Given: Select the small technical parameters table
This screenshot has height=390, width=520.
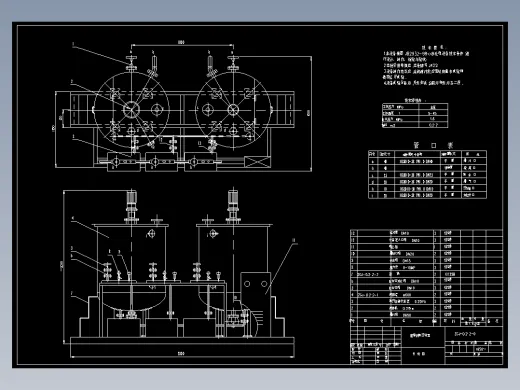Looking at the screenshot, I should click(x=415, y=115).
